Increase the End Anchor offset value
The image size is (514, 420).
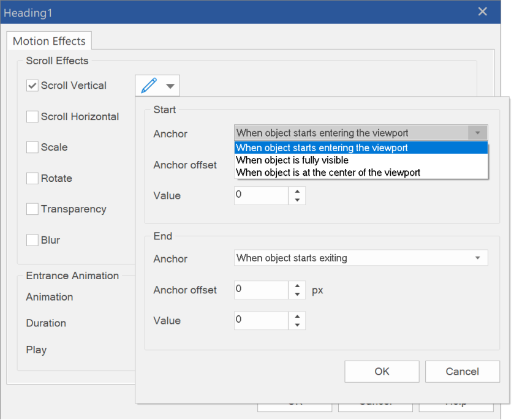[x=297, y=286]
